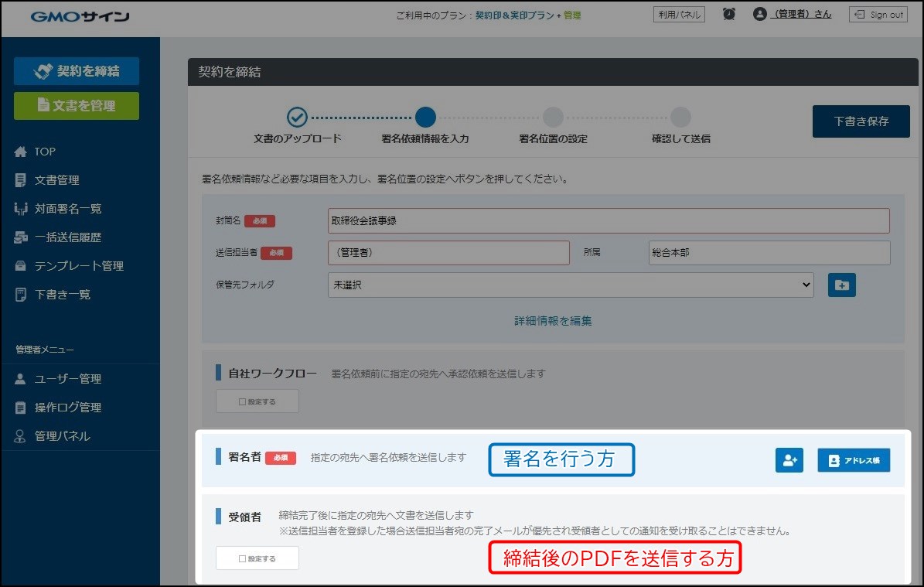924x587 pixels.
Task: Click the 契約を締結 button
Action: (77, 70)
